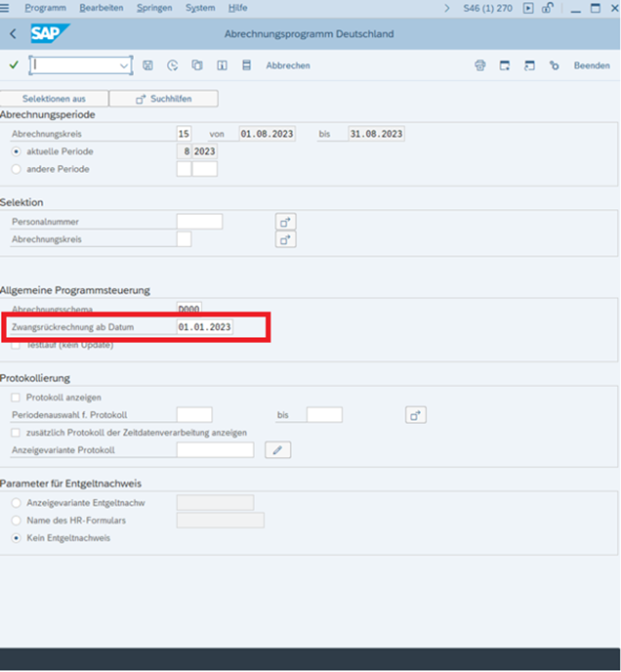Print the report using the printer icon
Screen dimensions: 621x672
coord(480,65)
